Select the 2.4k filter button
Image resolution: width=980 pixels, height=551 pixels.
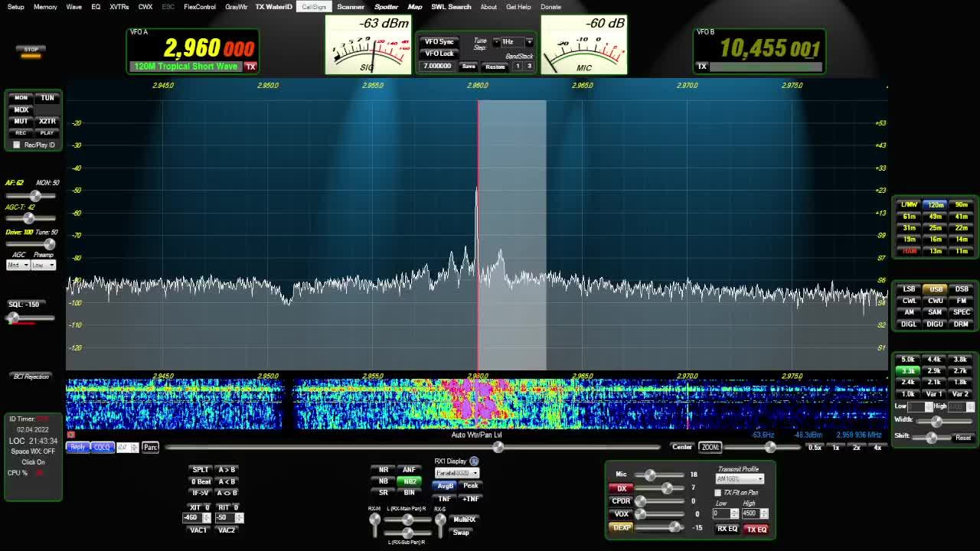[908, 382]
